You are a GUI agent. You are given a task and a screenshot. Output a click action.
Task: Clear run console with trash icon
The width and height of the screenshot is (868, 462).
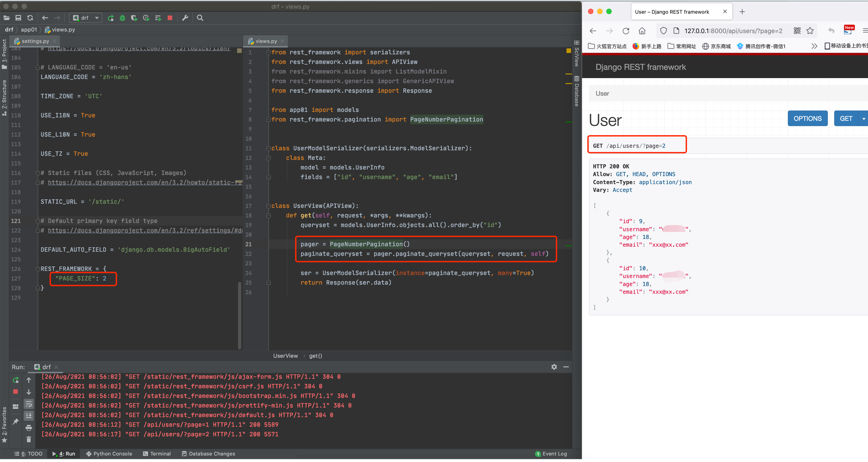(29, 440)
